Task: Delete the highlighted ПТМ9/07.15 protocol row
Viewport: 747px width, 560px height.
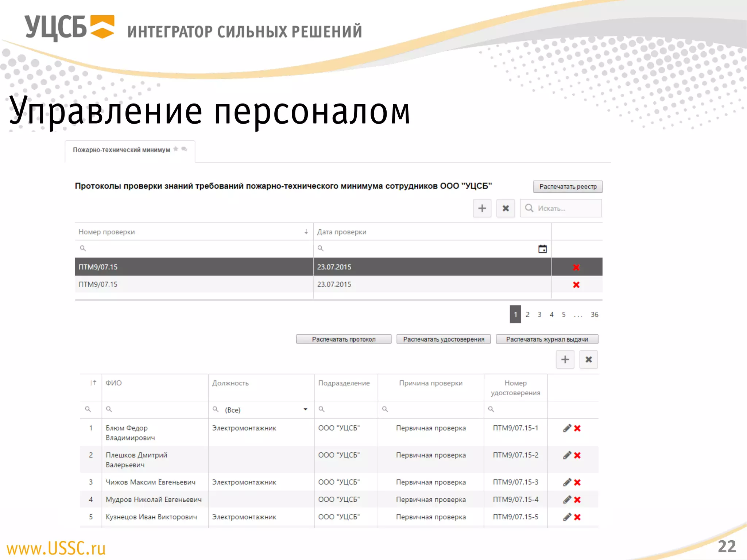Action: (x=576, y=267)
